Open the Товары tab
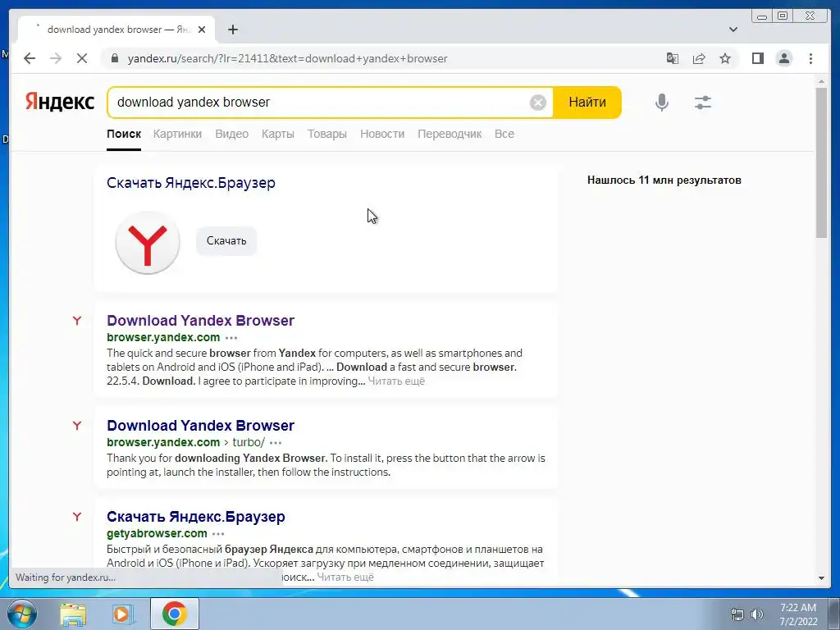Image resolution: width=840 pixels, height=630 pixels. (326, 134)
